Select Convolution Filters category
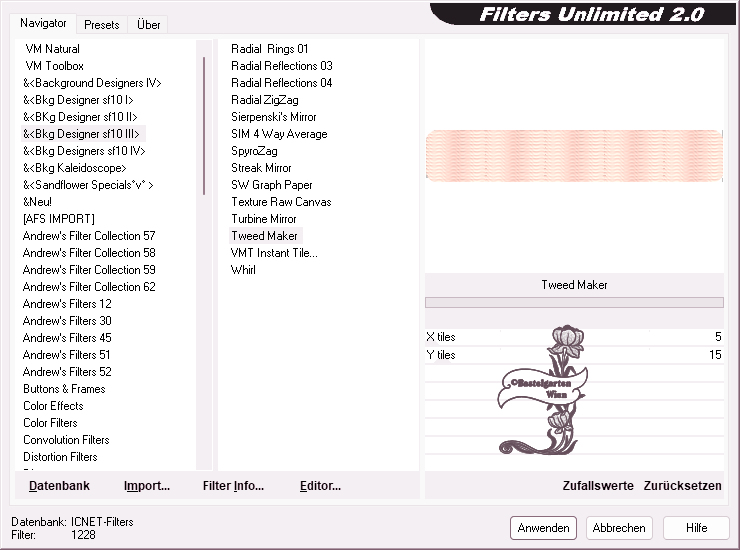This screenshot has width=740, height=550. click(66, 440)
